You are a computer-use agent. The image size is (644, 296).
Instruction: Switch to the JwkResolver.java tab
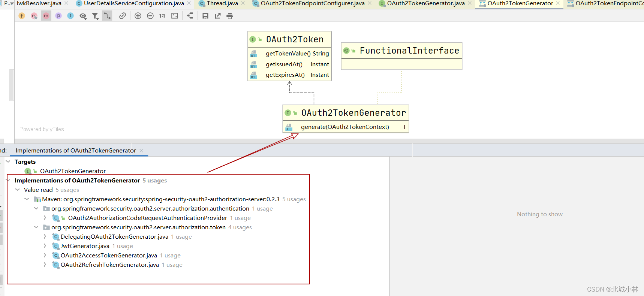(39, 3)
